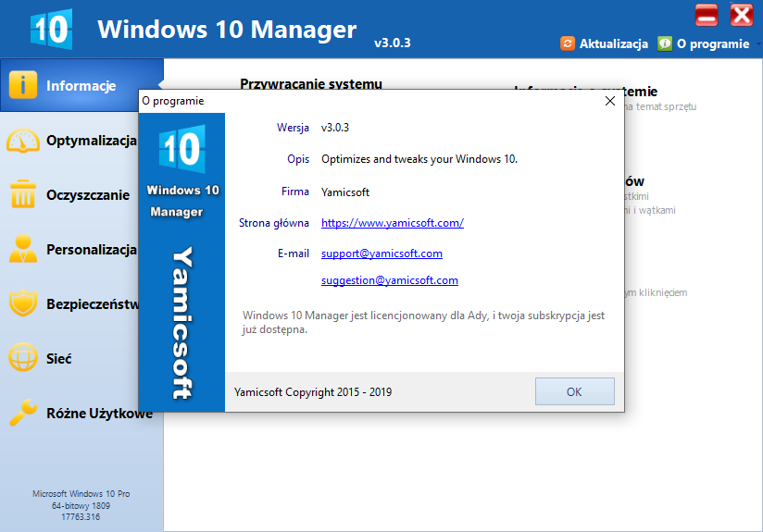Expand the O programie dropdown arrow
Image resolution: width=763 pixels, height=532 pixels.
click(x=758, y=44)
